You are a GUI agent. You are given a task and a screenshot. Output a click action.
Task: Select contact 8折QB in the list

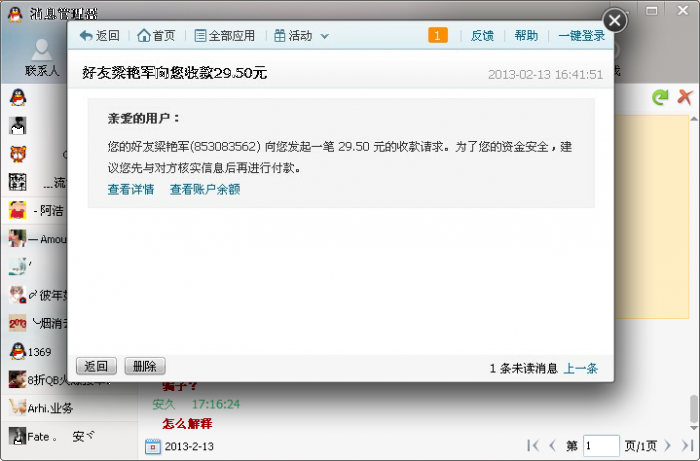[x=34, y=380]
